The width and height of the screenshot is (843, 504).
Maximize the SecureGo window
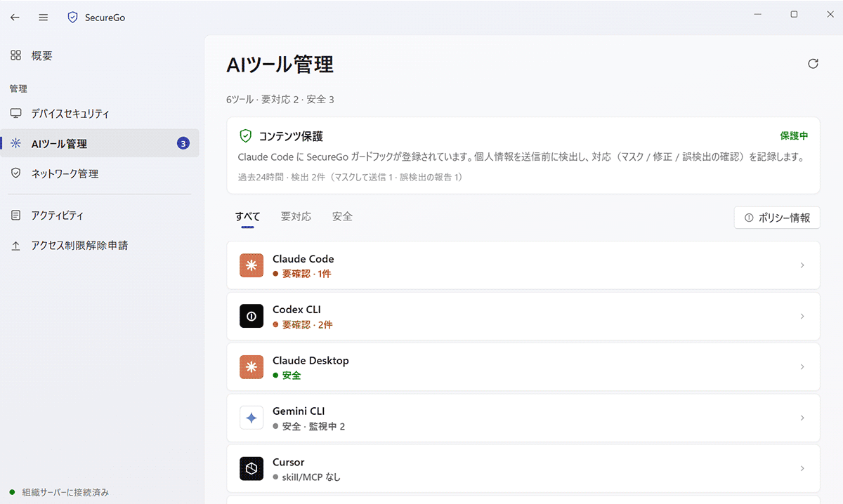[x=794, y=14]
